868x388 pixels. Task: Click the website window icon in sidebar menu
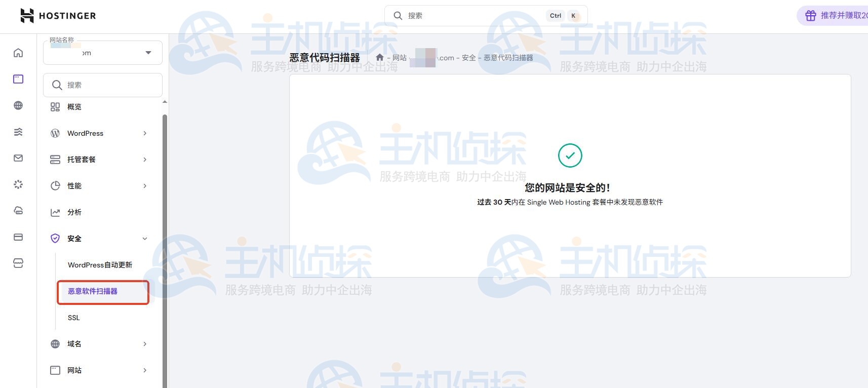(x=55, y=370)
